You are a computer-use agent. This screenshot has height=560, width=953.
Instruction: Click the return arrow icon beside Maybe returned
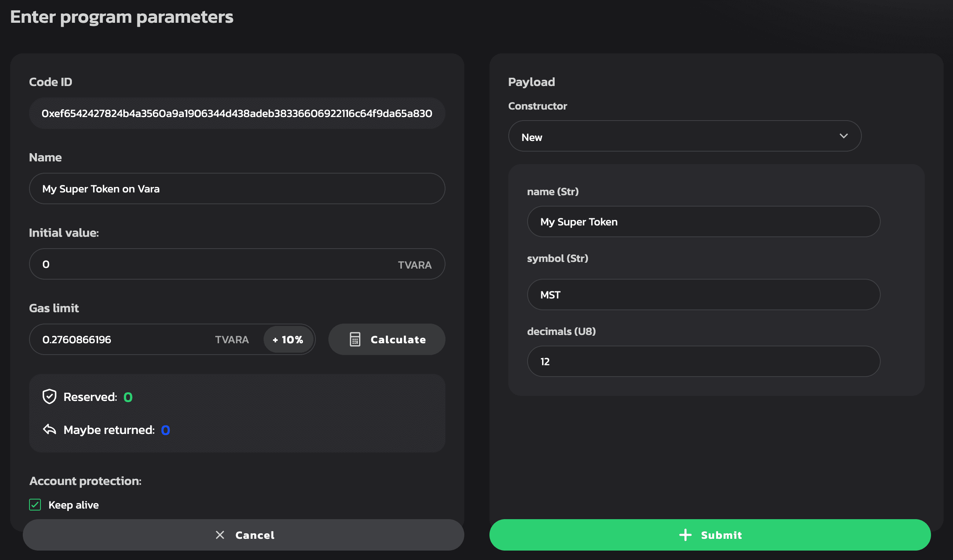(49, 430)
